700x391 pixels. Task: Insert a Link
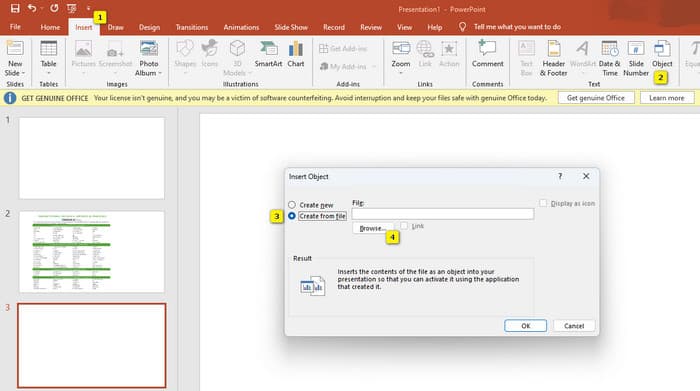point(425,54)
